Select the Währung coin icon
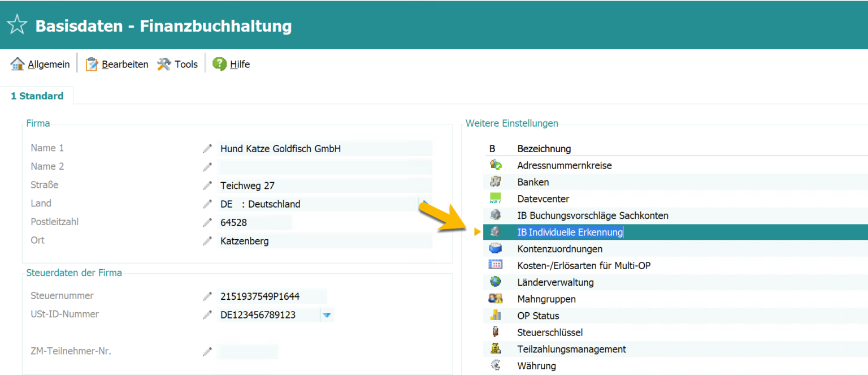 tap(496, 365)
